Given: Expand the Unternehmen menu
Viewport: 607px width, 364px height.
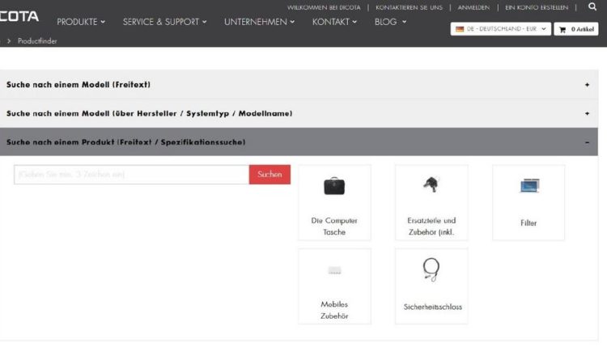Looking at the screenshot, I should (x=259, y=22).
